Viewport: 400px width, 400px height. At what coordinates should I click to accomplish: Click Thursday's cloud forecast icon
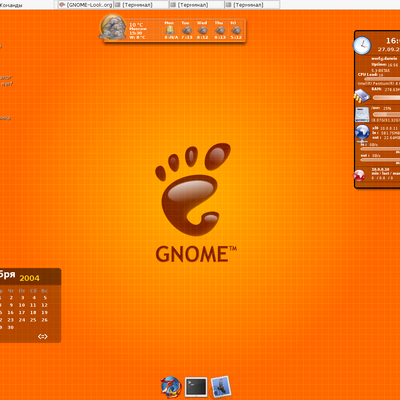tap(220, 30)
